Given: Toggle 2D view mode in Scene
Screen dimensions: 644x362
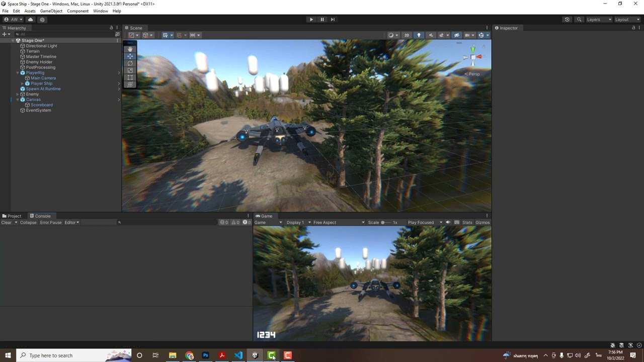Looking at the screenshot, I should tap(407, 35).
